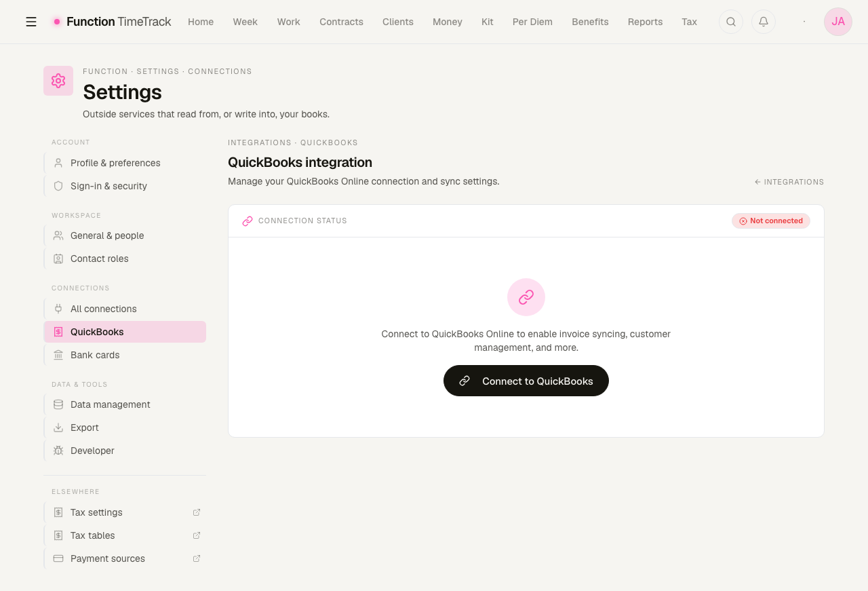Select QuickBooks in the settings sidebar
The image size is (868, 591).
pos(125,332)
